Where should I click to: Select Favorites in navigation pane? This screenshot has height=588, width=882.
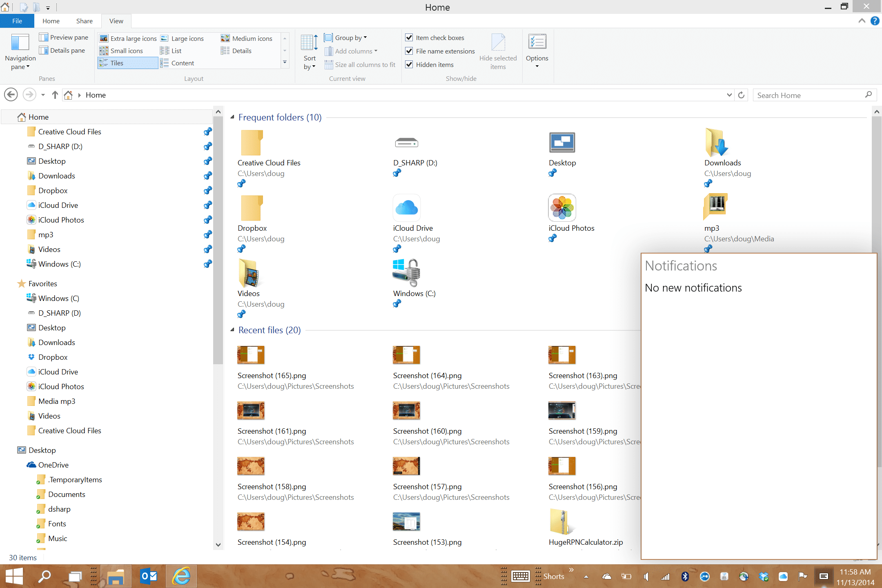pyautogui.click(x=43, y=283)
